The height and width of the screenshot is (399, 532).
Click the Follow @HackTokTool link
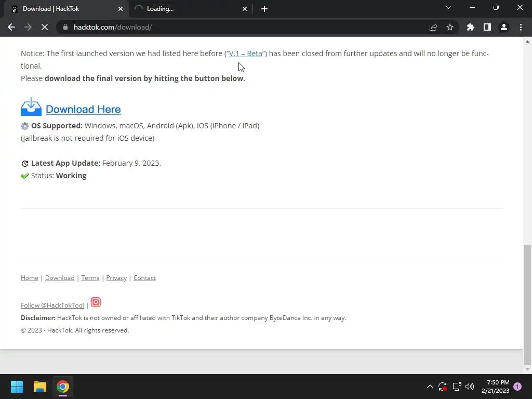(52, 305)
